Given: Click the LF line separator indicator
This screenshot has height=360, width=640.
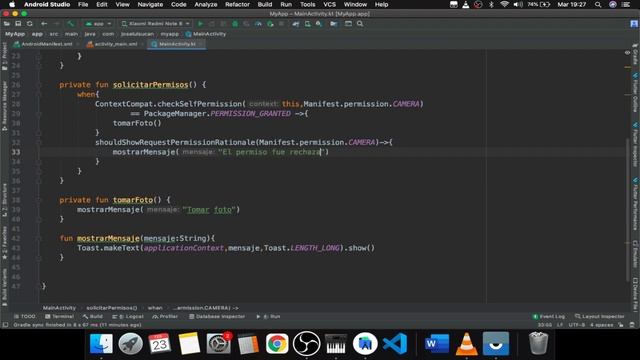Looking at the screenshot, I should [x=560, y=325].
